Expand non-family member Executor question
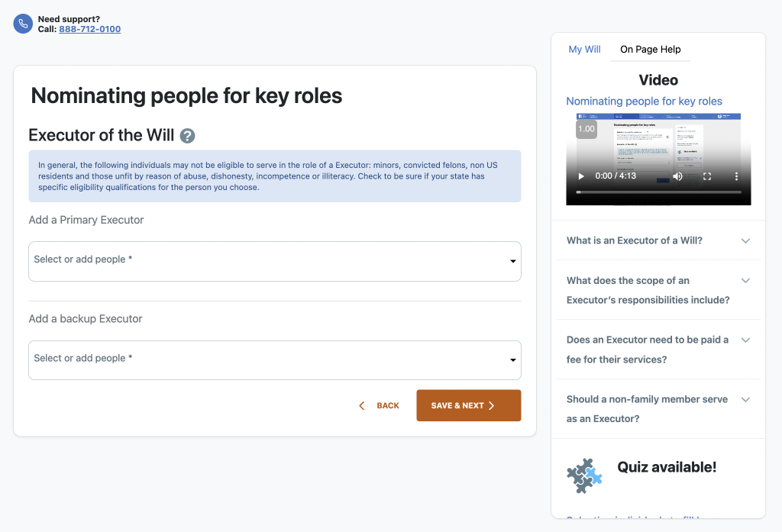The image size is (782, 532). [x=658, y=409]
